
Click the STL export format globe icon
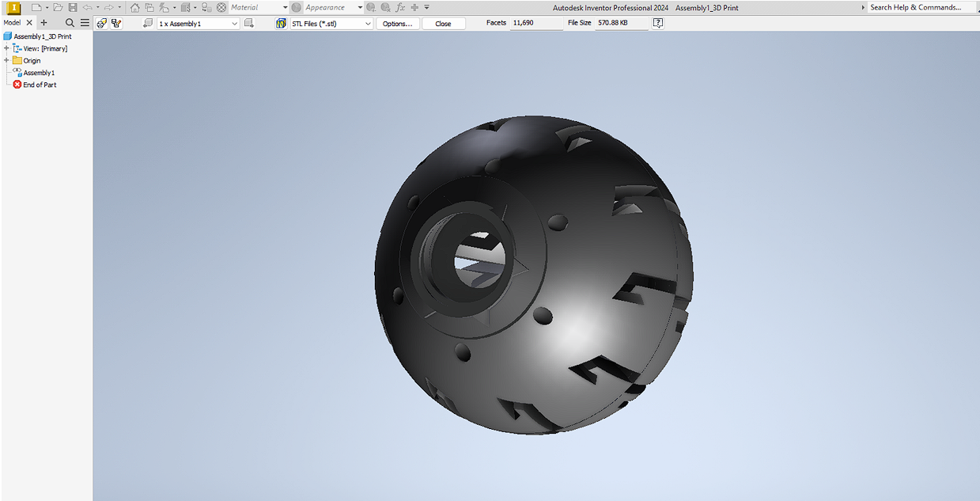point(282,23)
